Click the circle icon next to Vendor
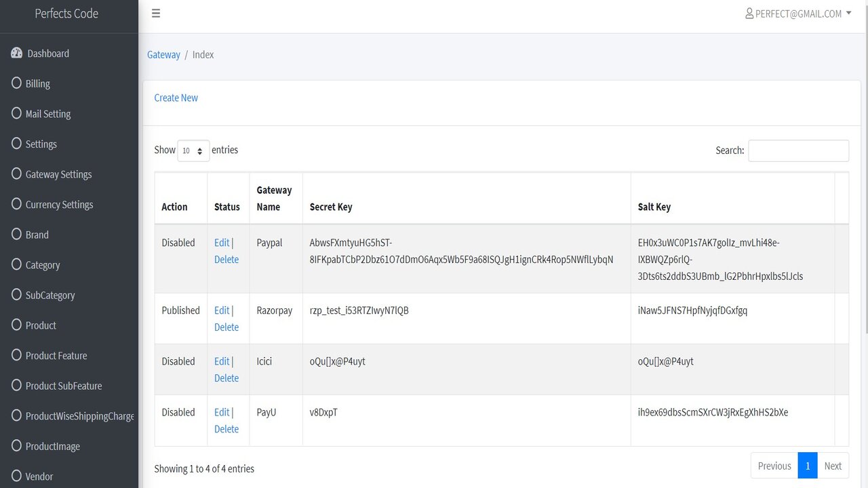868x488 pixels. pos(17,476)
